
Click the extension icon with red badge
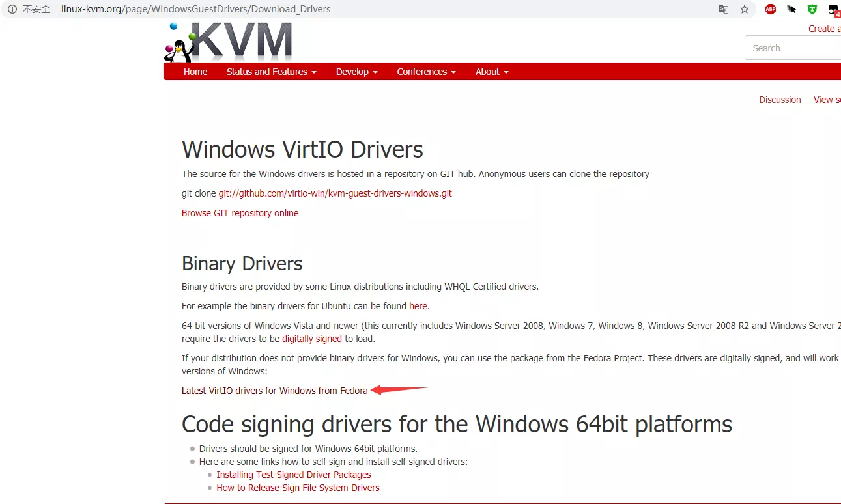tap(833, 9)
